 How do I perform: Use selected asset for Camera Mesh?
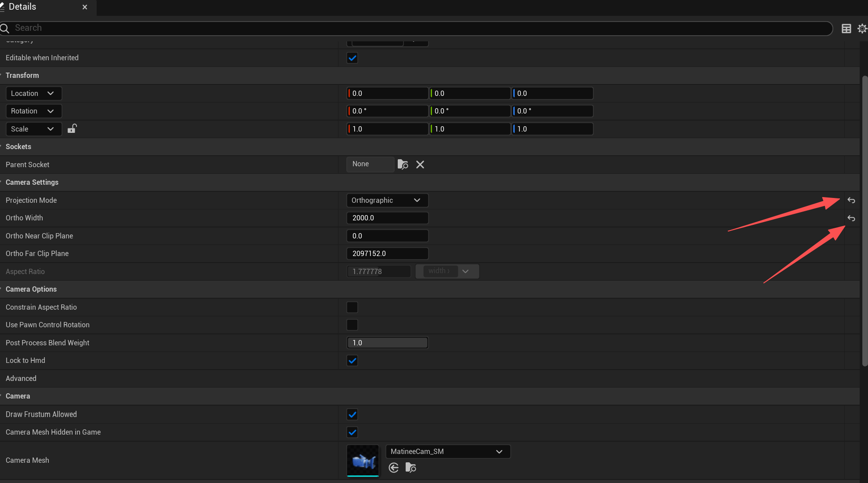coord(394,468)
